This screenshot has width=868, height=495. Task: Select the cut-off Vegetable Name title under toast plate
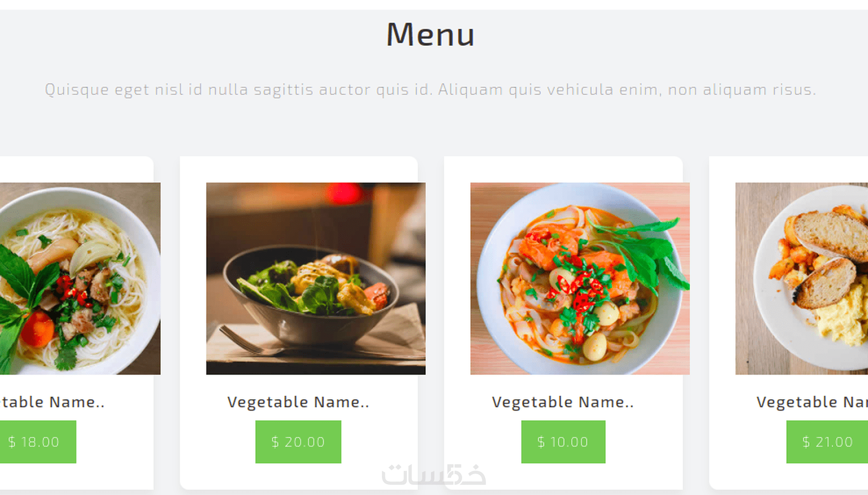click(812, 402)
